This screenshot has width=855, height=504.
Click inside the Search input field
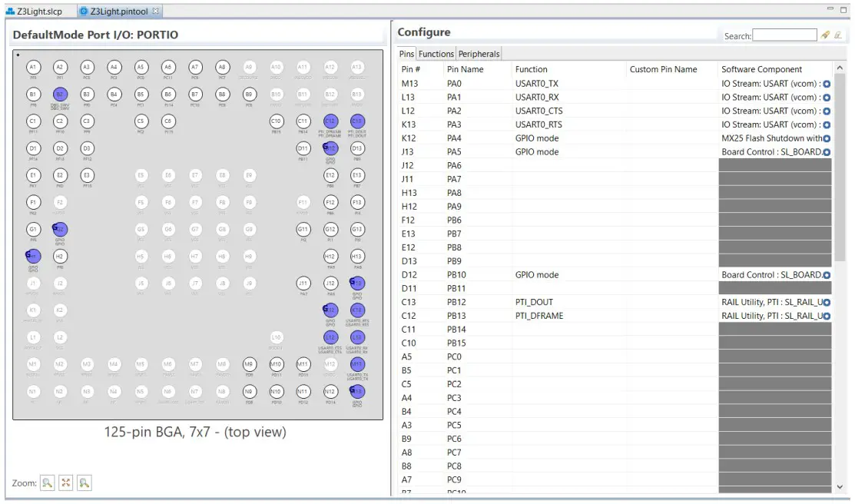click(x=782, y=35)
